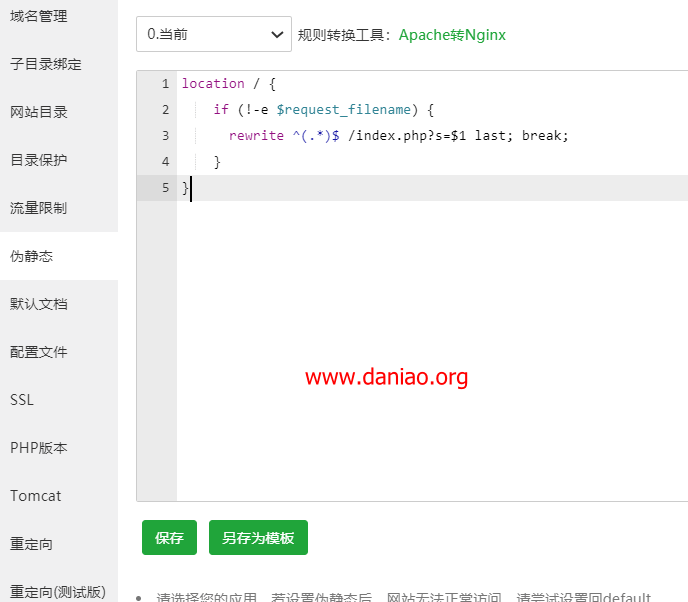
Task: Open the Apache转Nginx conversion tool link
Action: (452, 35)
